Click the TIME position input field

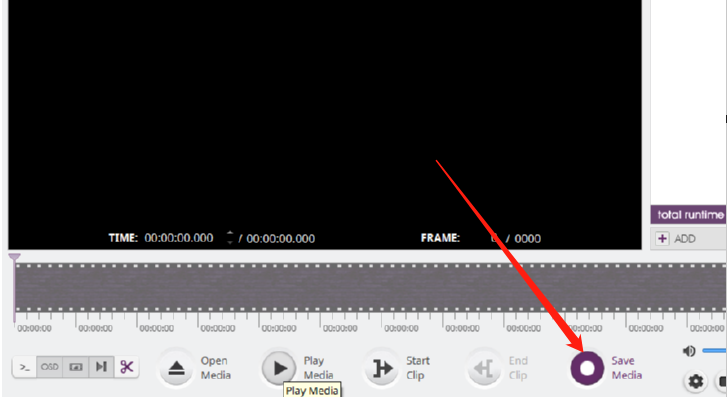coord(179,238)
